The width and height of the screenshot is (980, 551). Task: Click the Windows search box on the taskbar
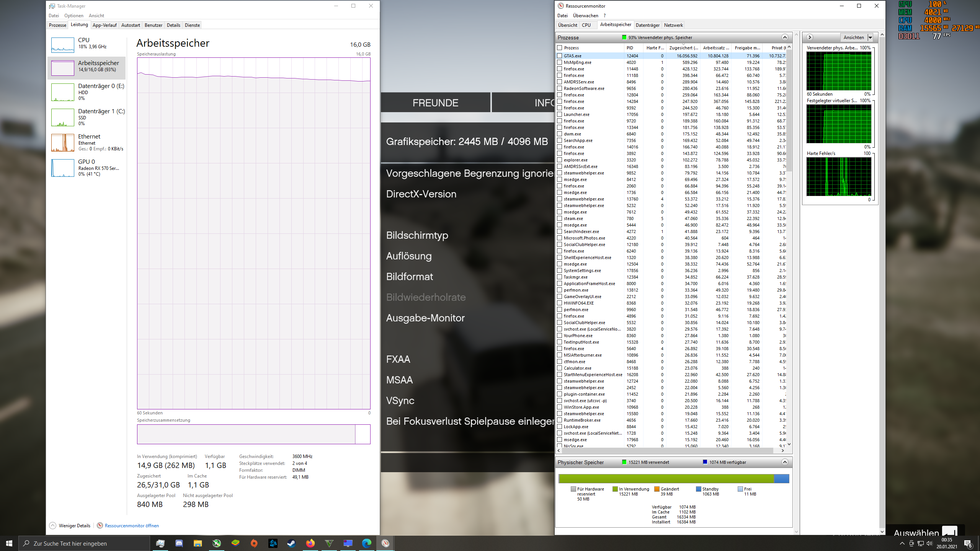(x=84, y=543)
